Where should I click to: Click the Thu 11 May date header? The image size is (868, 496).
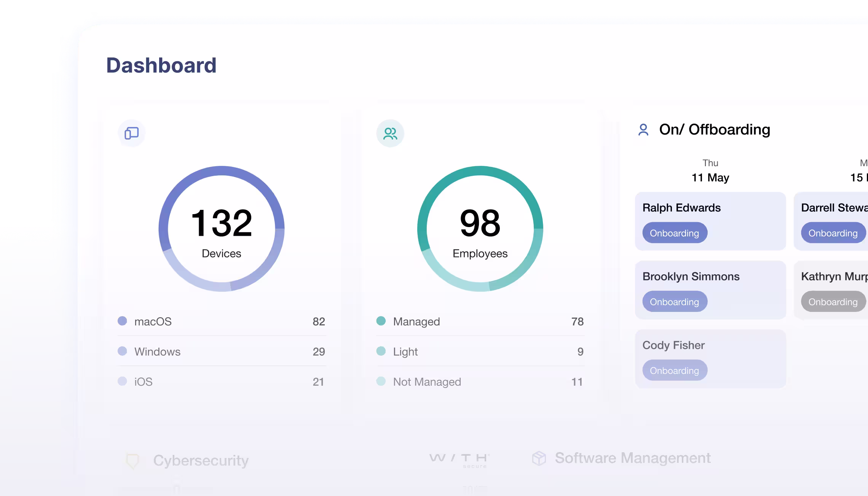(x=710, y=171)
